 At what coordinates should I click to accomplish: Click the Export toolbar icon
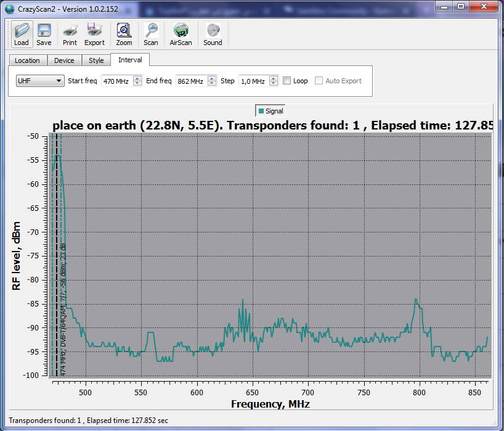(94, 34)
